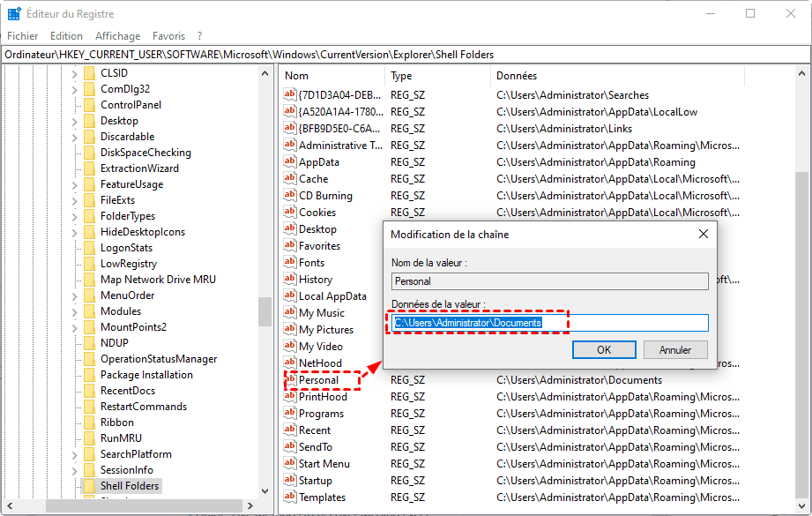
Task: Expand the MenuOrder tree node
Action: (x=75, y=296)
